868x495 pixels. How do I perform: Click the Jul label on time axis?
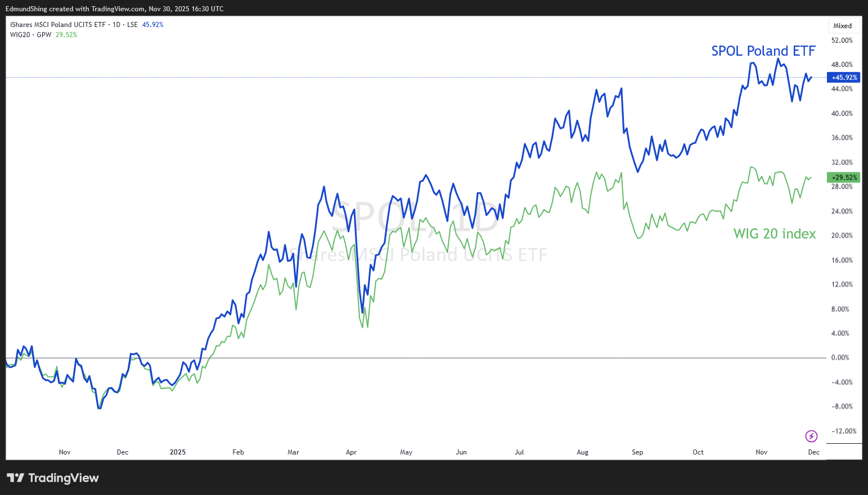click(x=519, y=452)
